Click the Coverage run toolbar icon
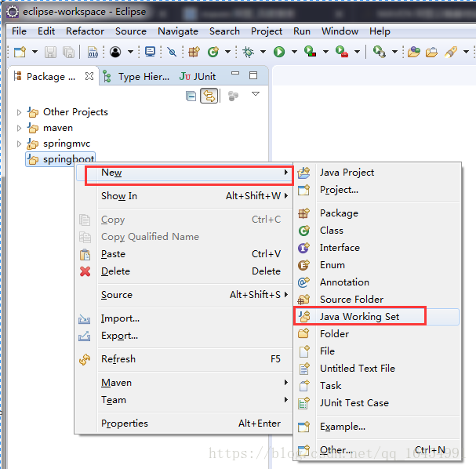Viewport: 476px width, 469px height. pyautogui.click(x=310, y=52)
